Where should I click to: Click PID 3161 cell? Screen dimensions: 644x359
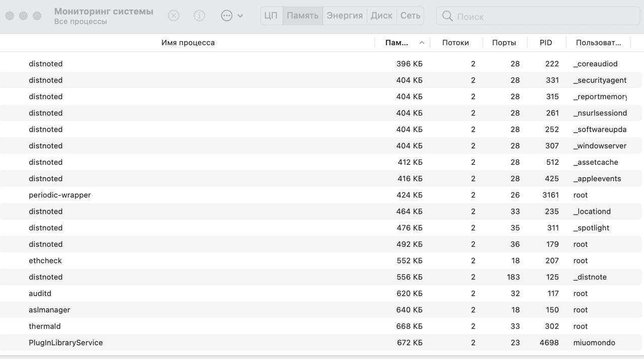pos(550,195)
